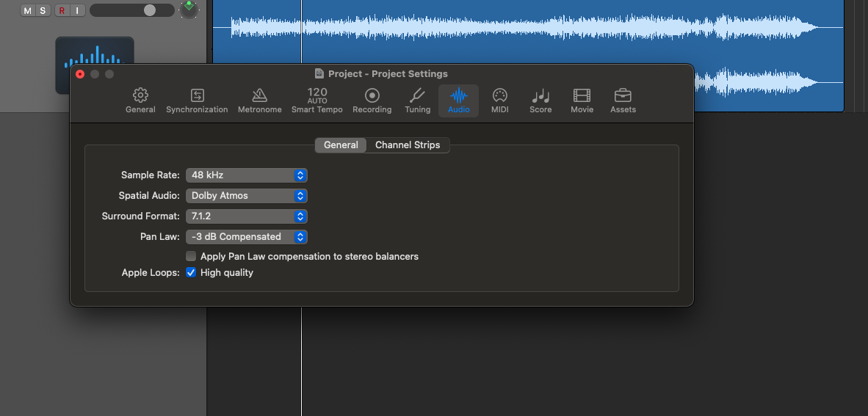The height and width of the screenshot is (416, 868).
Task: Click the document icon in title bar
Action: click(319, 73)
